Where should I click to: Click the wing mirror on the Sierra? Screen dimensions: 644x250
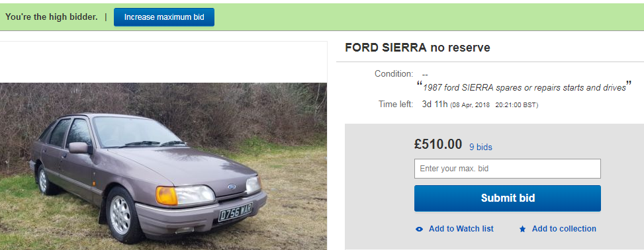click(x=79, y=147)
